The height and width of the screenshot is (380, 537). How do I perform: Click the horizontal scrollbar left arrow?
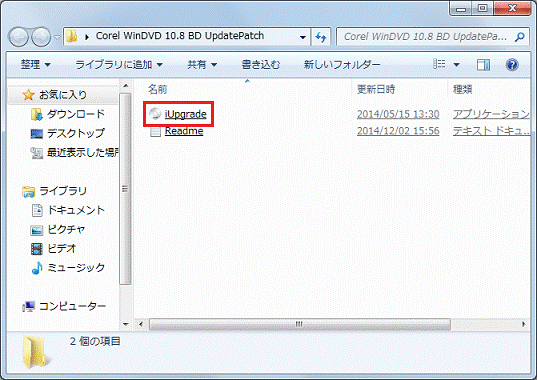141,324
